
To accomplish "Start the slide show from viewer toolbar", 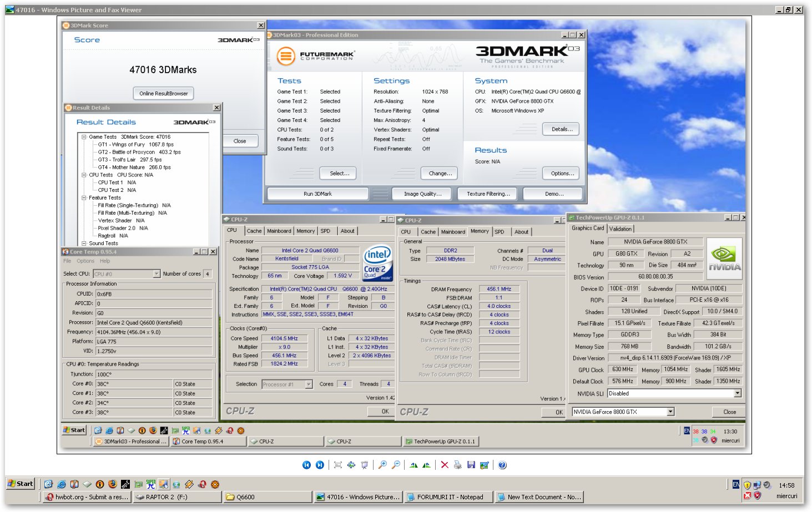I will [x=365, y=465].
